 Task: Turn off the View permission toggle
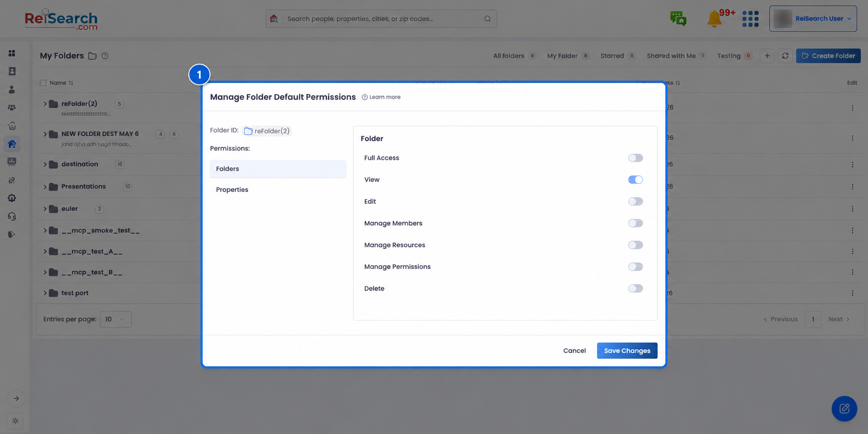click(x=635, y=180)
